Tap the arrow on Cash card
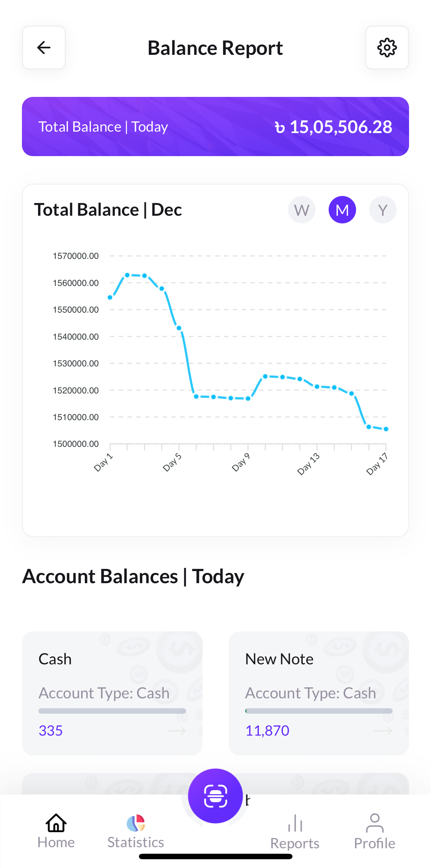431x868 pixels. [x=177, y=731]
